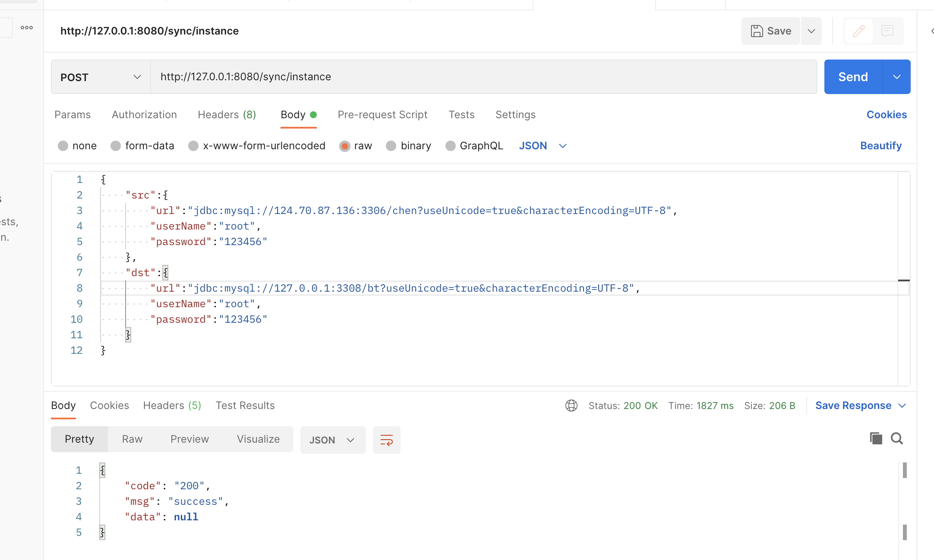Viewport: 934px width, 560px height.
Task: Click the Save floppy disk button
Action: click(771, 31)
